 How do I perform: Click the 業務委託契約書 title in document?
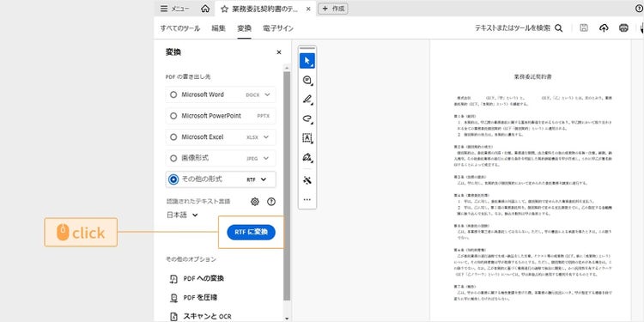point(532,76)
